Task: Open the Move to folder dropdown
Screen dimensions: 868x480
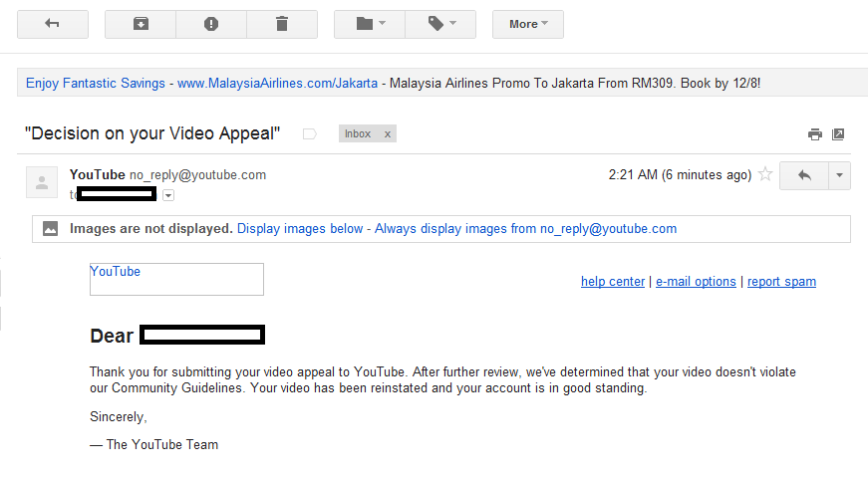Action: click(370, 24)
